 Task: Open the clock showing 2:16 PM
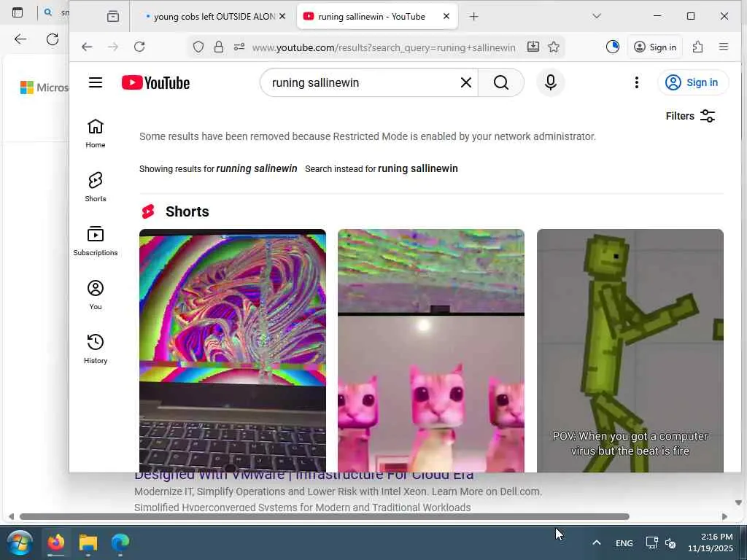point(710,542)
